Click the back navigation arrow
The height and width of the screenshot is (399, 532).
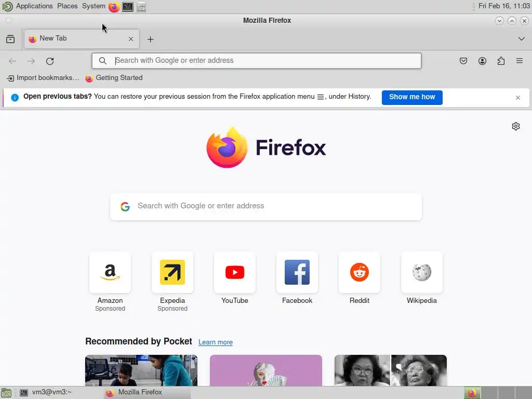tap(12, 61)
